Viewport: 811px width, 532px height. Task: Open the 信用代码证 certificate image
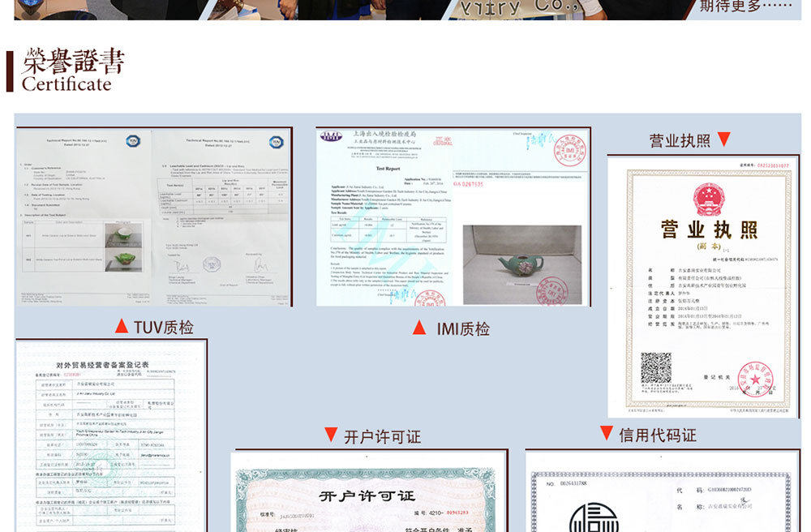[663, 491]
